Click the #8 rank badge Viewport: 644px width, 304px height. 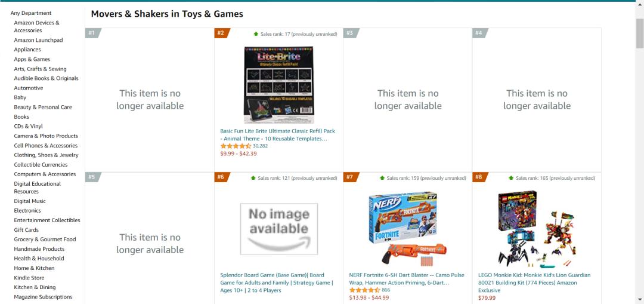479,177
